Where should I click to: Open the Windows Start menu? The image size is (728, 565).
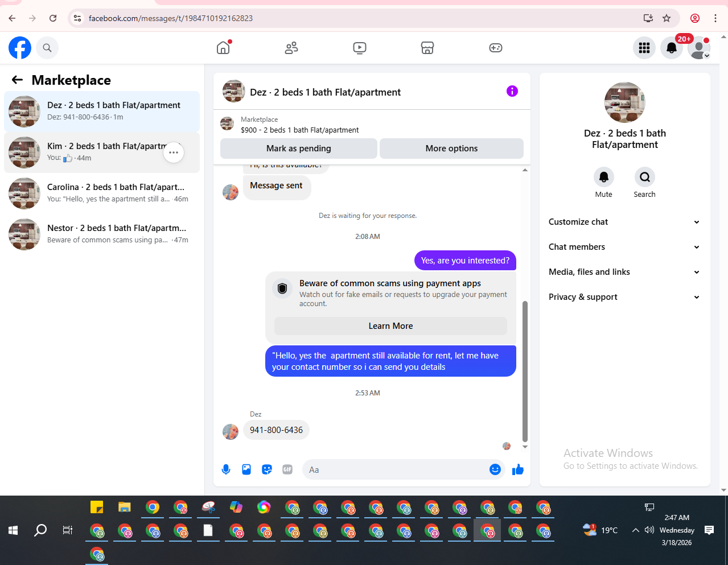point(13,530)
